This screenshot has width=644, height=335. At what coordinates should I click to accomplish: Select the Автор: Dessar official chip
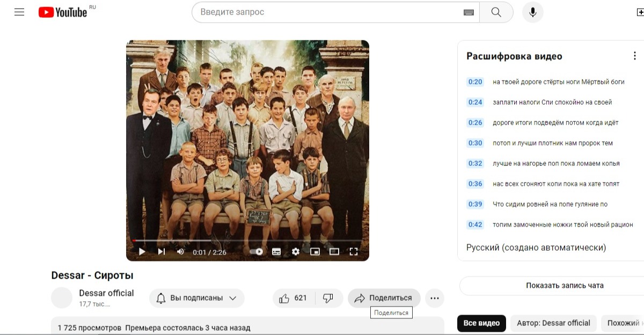click(x=553, y=323)
